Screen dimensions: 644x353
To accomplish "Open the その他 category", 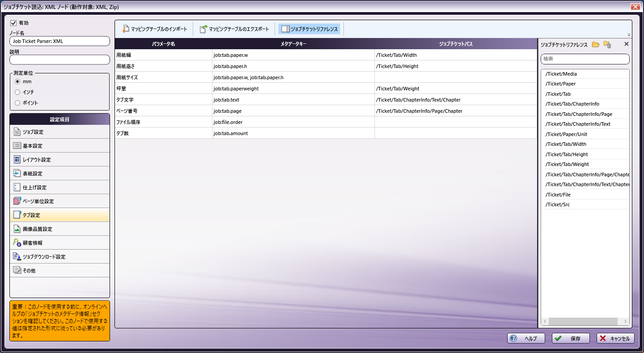I will [59, 271].
